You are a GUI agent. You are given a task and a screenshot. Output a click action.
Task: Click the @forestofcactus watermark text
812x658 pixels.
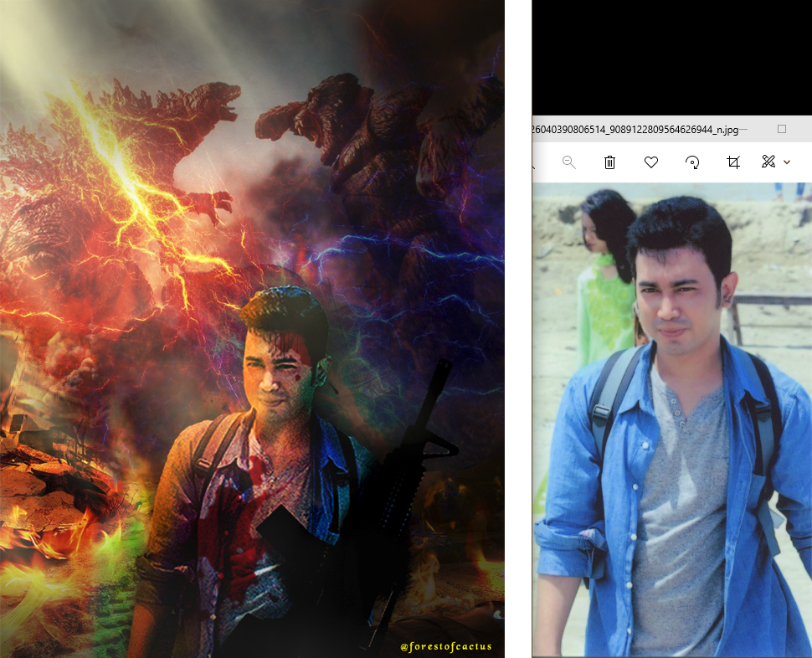tap(445, 646)
